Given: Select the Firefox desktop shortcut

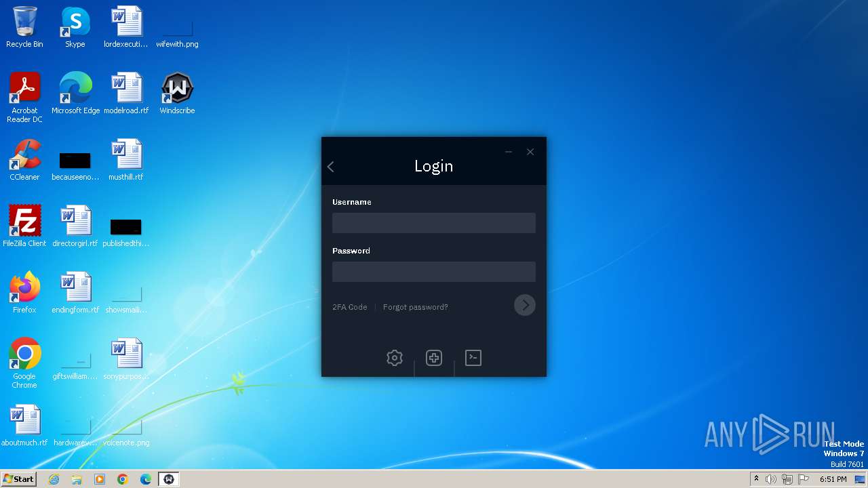Looking at the screenshot, I should [x=24, y=293].
